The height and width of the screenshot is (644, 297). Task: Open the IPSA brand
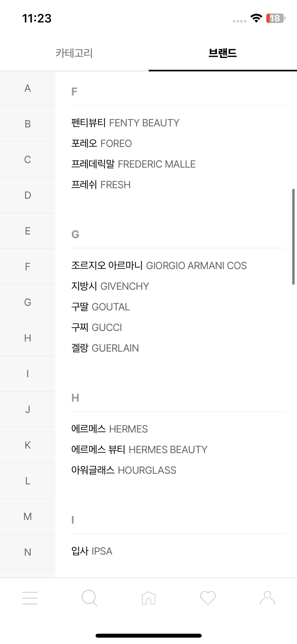(x=92, y=551)
